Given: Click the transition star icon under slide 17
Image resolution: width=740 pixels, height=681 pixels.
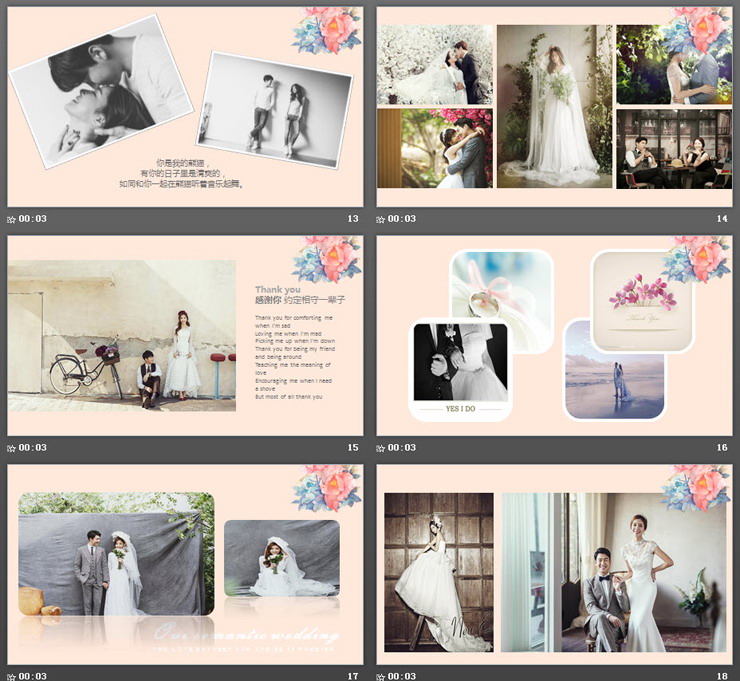Looking at the screenshot, I should (x=12, y=676).
